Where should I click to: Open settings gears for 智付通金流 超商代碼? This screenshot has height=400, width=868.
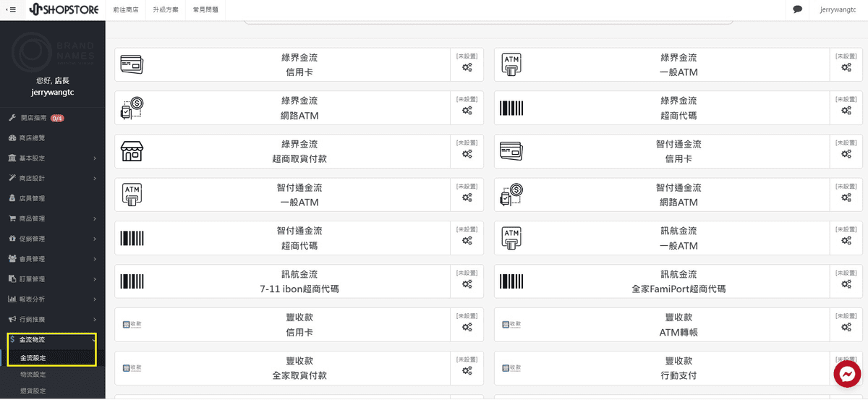coord(467,241)
